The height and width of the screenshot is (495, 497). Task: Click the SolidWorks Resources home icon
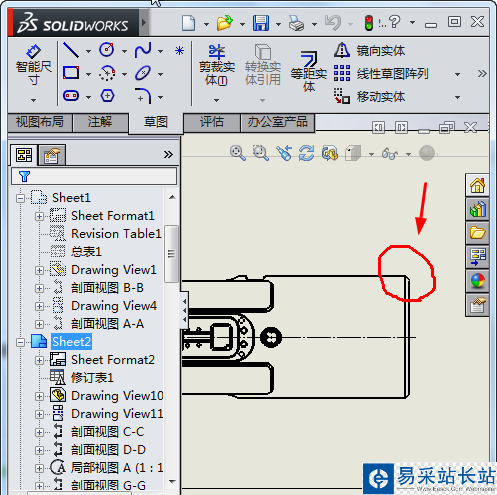[477, 185]
